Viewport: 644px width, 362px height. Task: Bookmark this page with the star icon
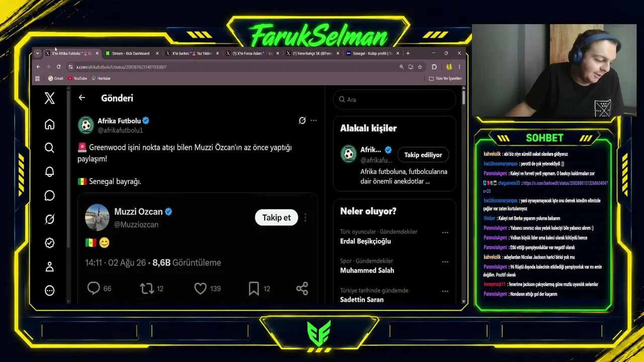(x=420, y=67)
